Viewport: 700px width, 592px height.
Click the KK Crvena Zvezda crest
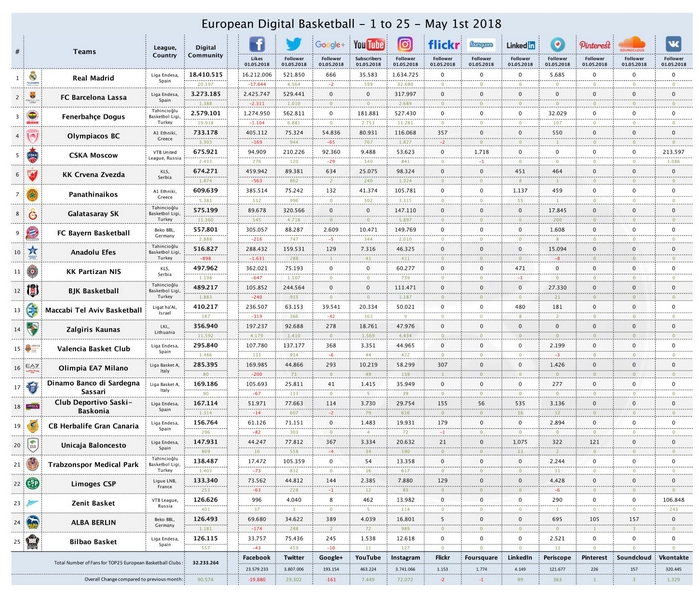(x=33, y=175)
